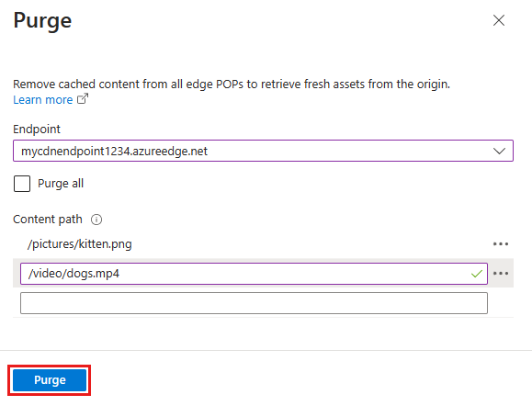Click the empty content path field
532x406 pixels.
point(254,303)
